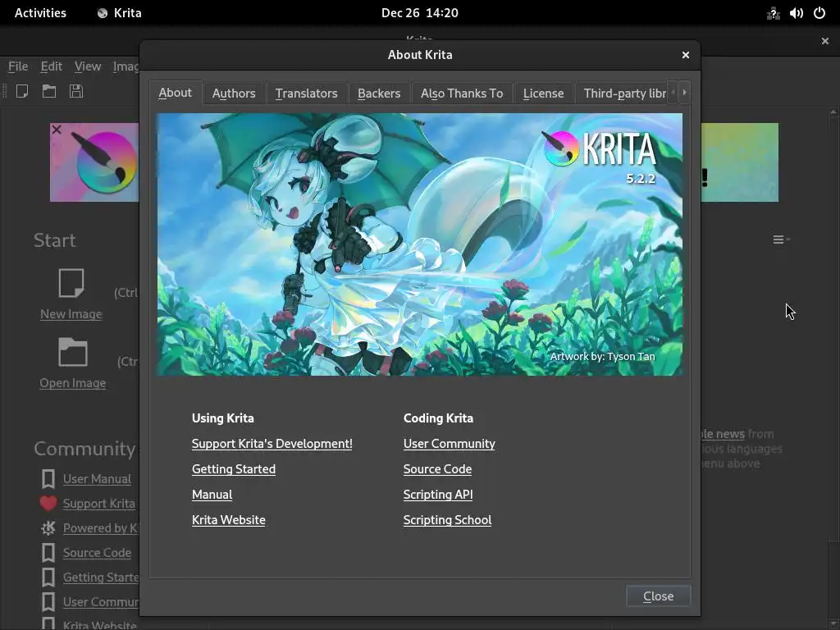This screenshot has width=840, height=630.
Task: Switch to the Translators tab
Action: [307, 94]
